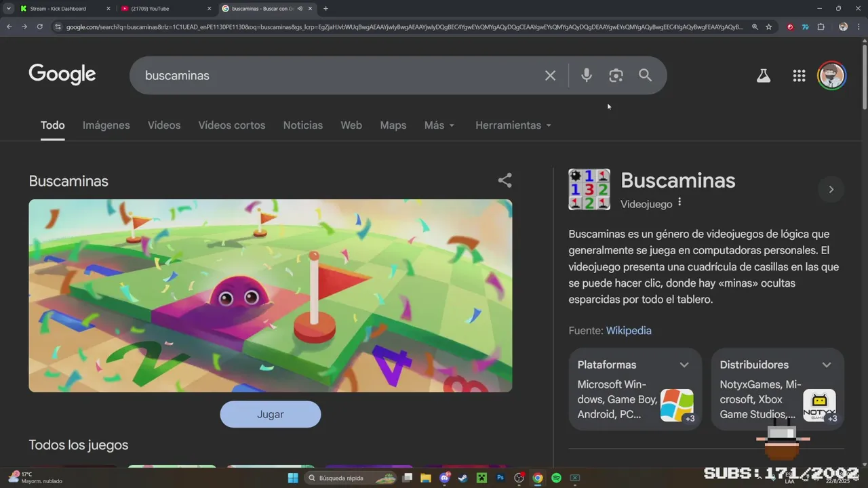Open Google Lens image search
The height and width of the screenshot is (488, 868).
click(x=616, y=75)
